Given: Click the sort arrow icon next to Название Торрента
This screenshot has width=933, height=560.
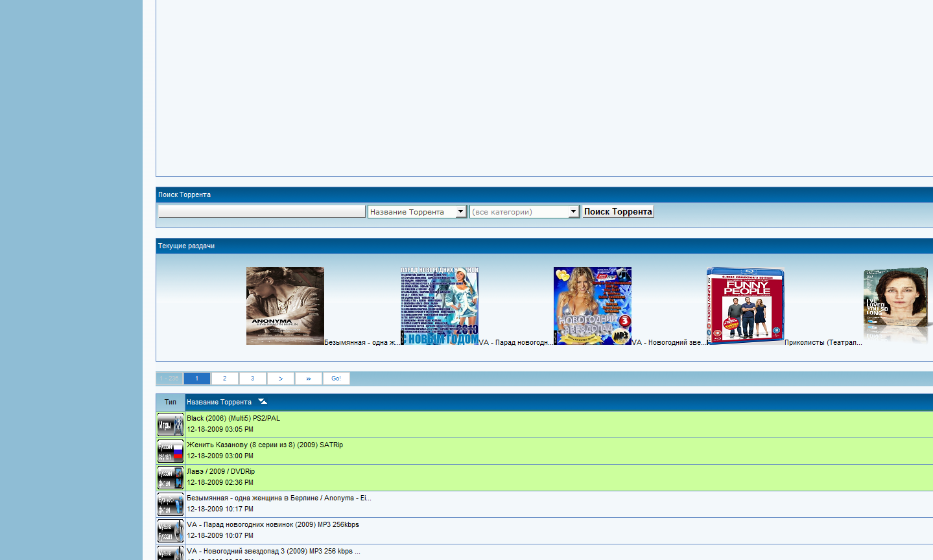Looking at the screenshot, I should coord(263,402).
